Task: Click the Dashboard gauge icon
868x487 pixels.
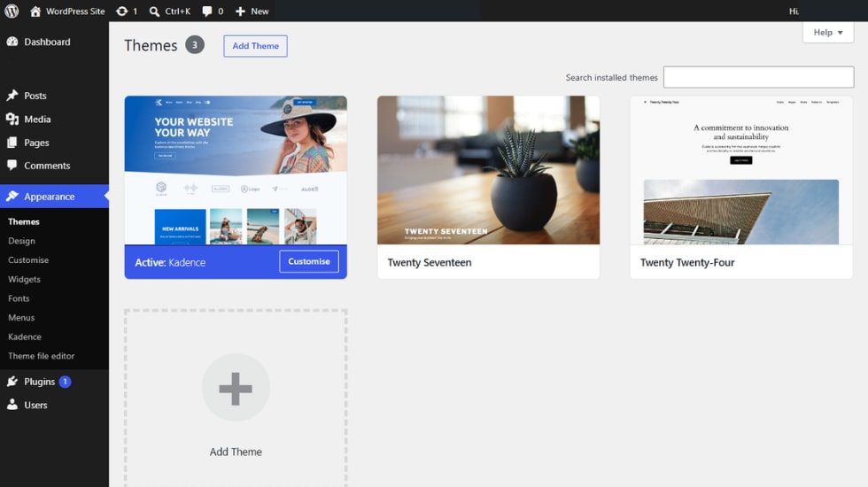Action: point(12,42)
